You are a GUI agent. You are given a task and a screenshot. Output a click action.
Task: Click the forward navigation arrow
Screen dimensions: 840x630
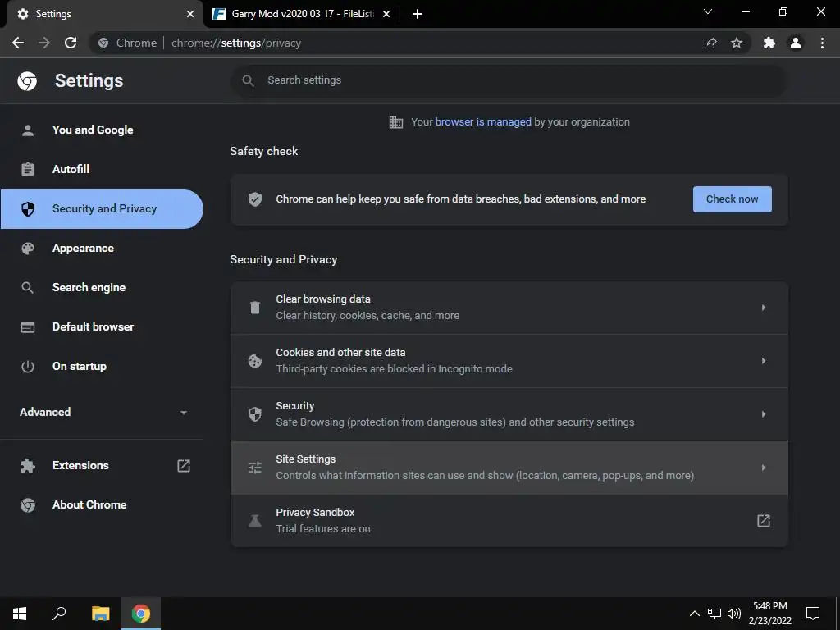tap(44, 43)
